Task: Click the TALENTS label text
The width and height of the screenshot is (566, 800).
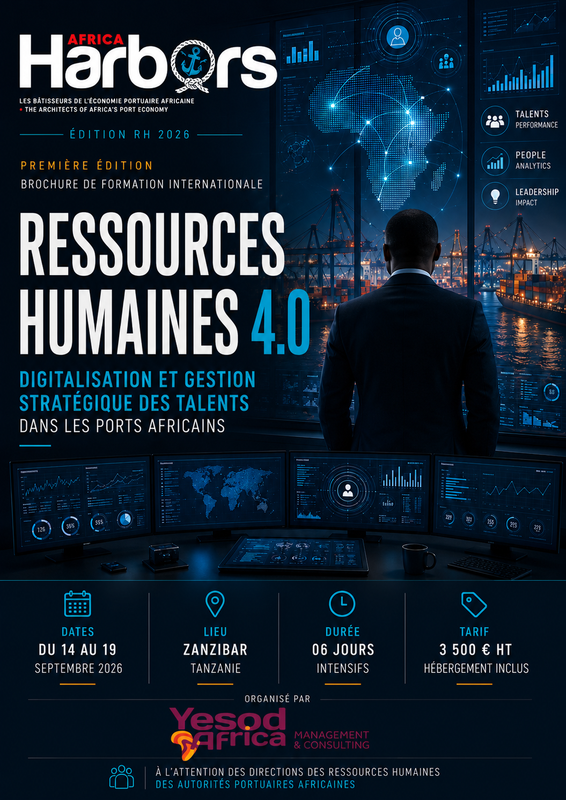Action: point(532,114)
